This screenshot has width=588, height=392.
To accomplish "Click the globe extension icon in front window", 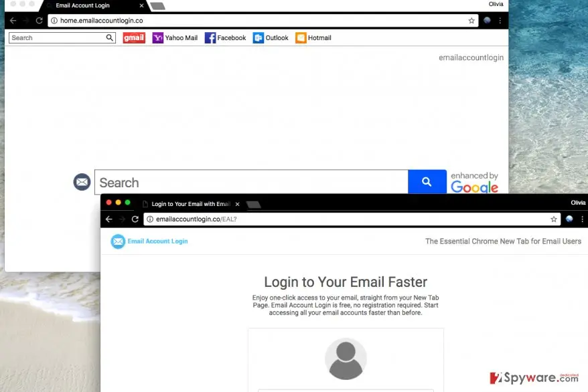I will coord(569,219).
